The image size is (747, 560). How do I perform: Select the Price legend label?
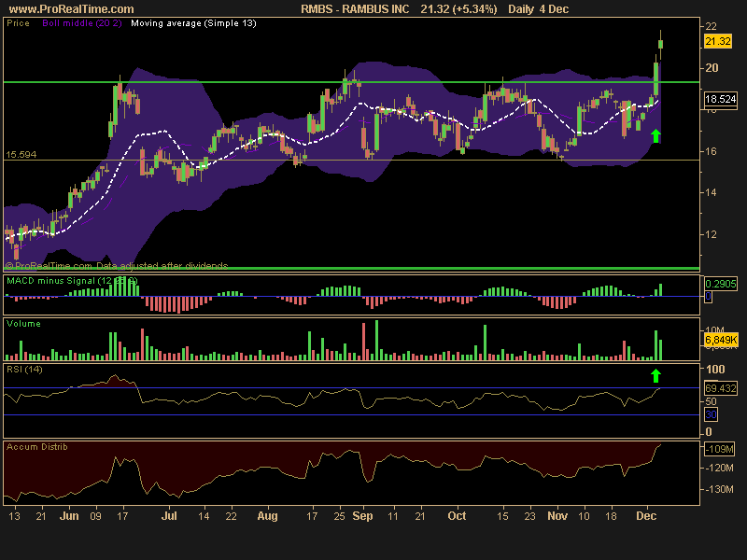(x=18, y=22)
